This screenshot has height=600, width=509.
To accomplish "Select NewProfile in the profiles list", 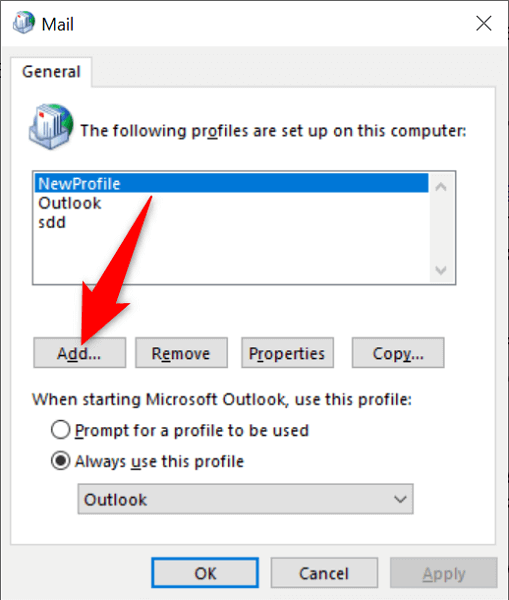I will pos(232,183).
